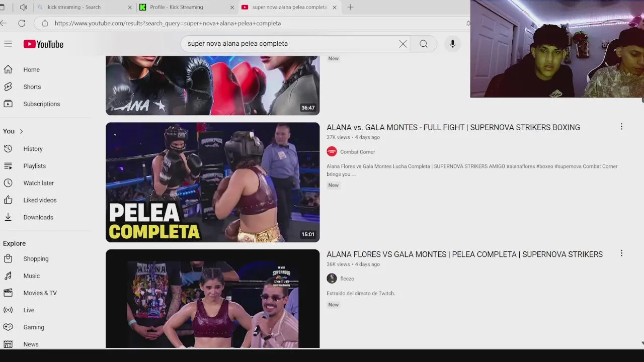The width and height of the screenshot is (644, 362).
Task: Click the browser address bar URL
Action: [x=168, y=23]
